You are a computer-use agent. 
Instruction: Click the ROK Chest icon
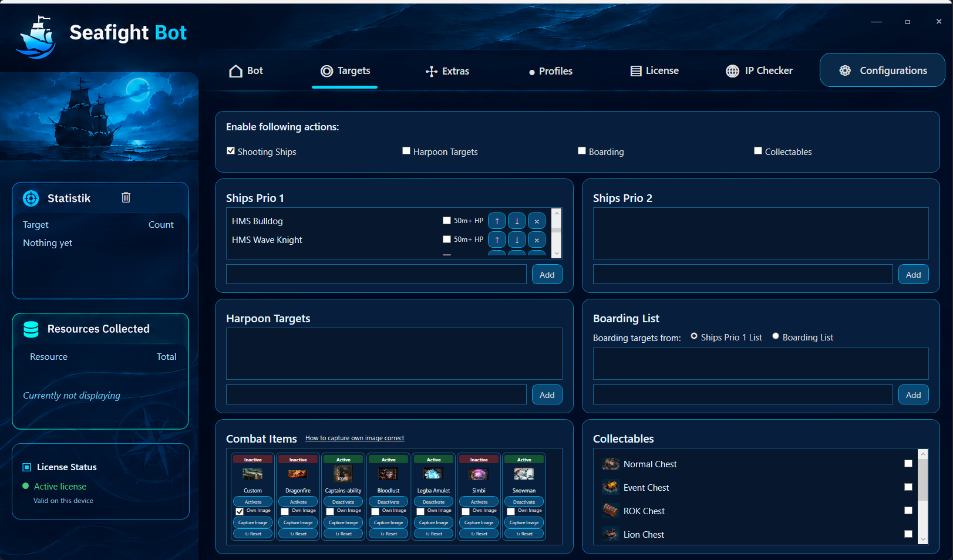(611, 511)
